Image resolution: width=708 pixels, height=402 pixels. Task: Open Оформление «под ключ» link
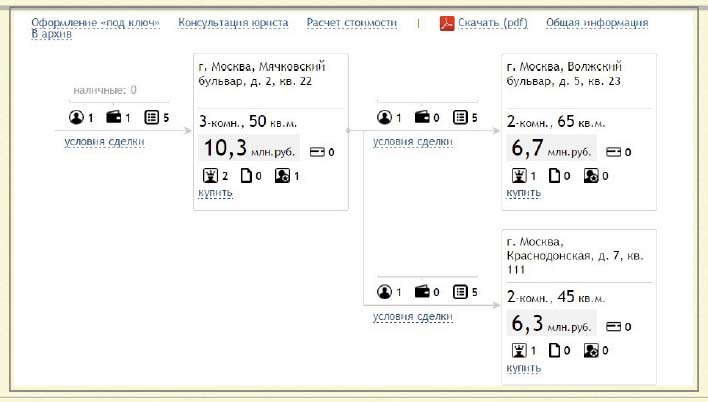tap(95, 23)
